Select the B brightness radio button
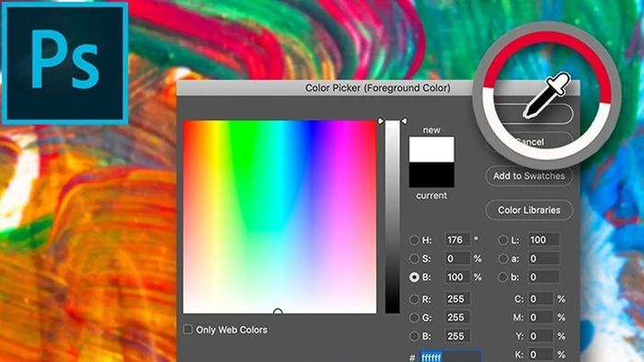 (x=414, y=277)
